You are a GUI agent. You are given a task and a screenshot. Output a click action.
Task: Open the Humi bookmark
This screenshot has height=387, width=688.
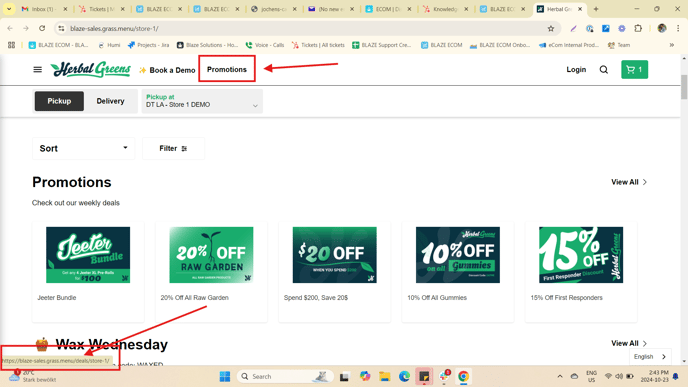109,45
